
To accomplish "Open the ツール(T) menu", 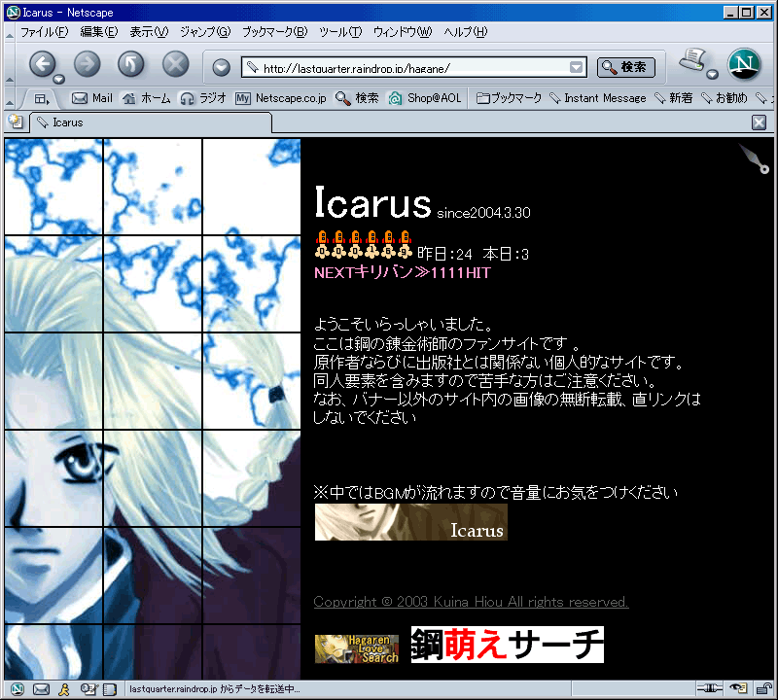I will coord(340,32).
